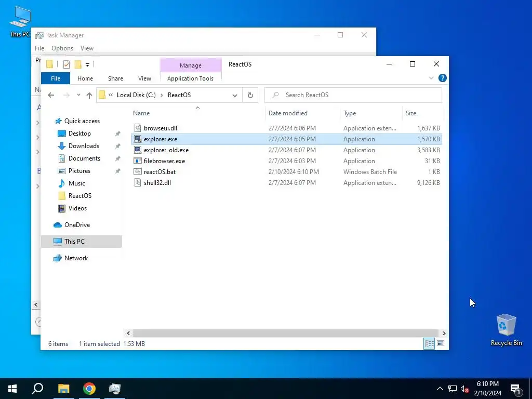Sort files by the Size column

click(x=423, y=113)
